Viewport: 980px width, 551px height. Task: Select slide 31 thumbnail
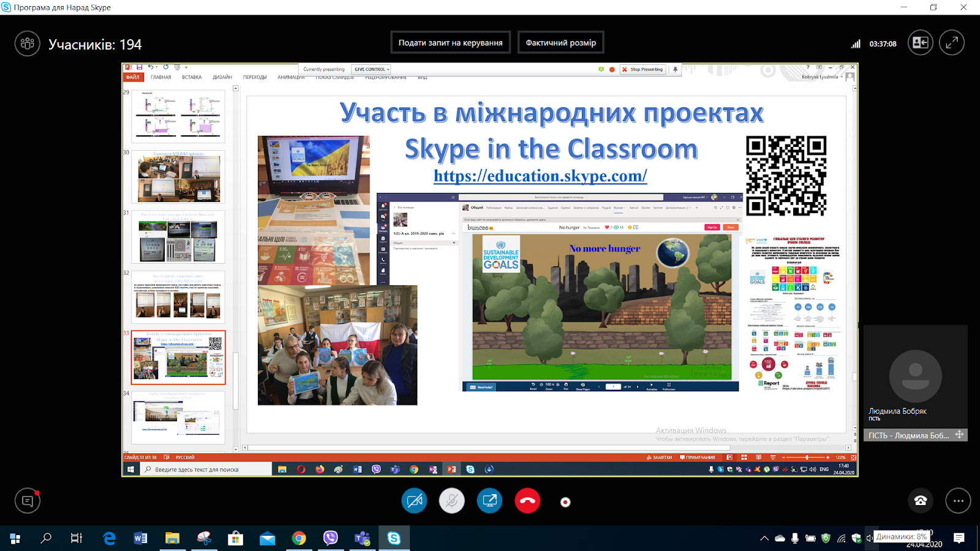click(x=178, y=237)
